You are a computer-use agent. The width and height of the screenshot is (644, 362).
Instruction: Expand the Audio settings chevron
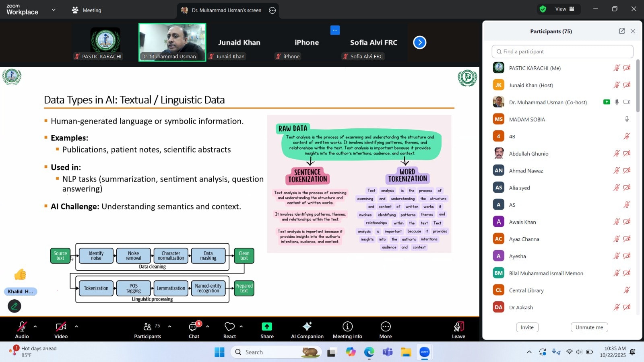(36, 326)
